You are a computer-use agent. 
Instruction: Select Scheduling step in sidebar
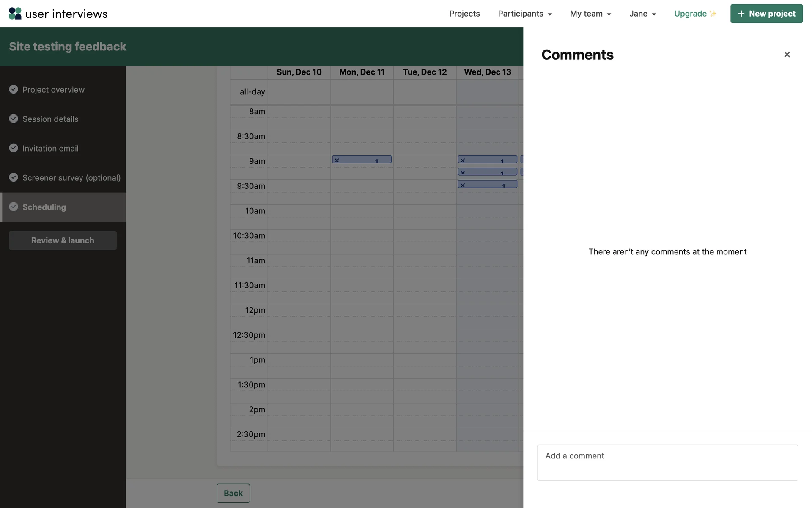(44, 207)
